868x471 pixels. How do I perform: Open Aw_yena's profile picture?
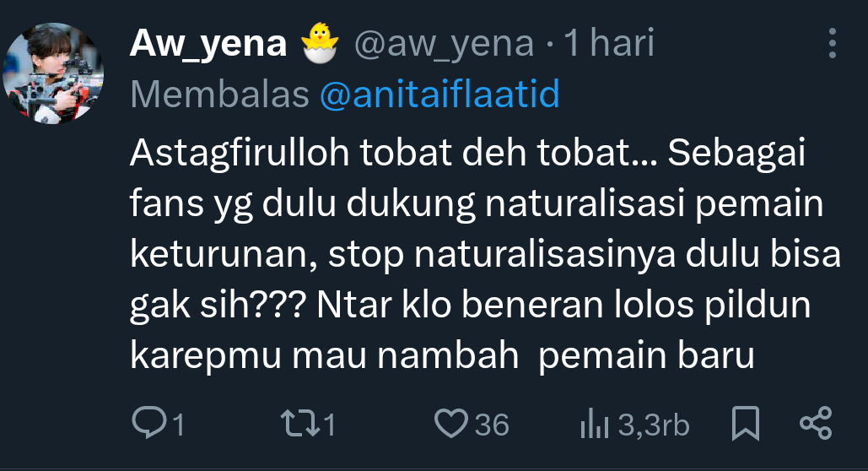[53, 73]
